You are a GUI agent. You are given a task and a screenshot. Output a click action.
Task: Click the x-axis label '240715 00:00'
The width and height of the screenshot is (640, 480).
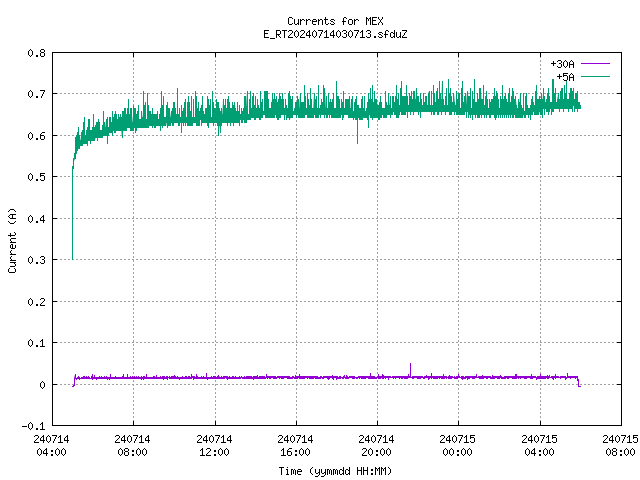tap(458, 445)
